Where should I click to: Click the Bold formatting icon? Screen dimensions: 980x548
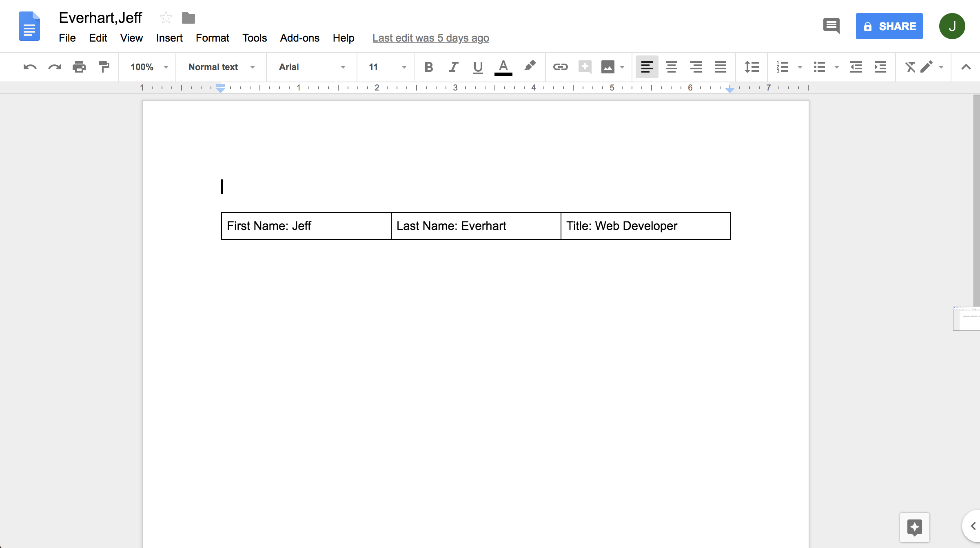point(428,66)
